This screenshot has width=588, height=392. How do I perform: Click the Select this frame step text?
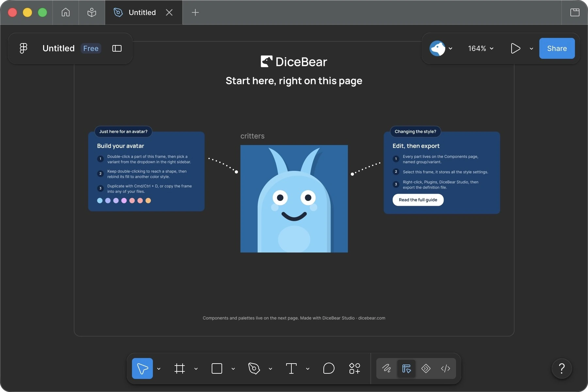point(446,172)
